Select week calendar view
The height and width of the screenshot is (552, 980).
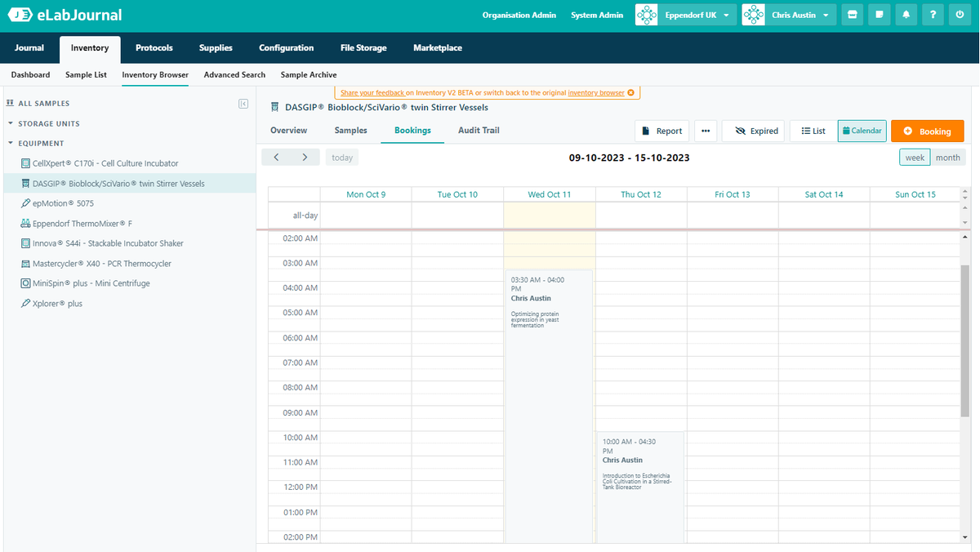click(915, 157)
